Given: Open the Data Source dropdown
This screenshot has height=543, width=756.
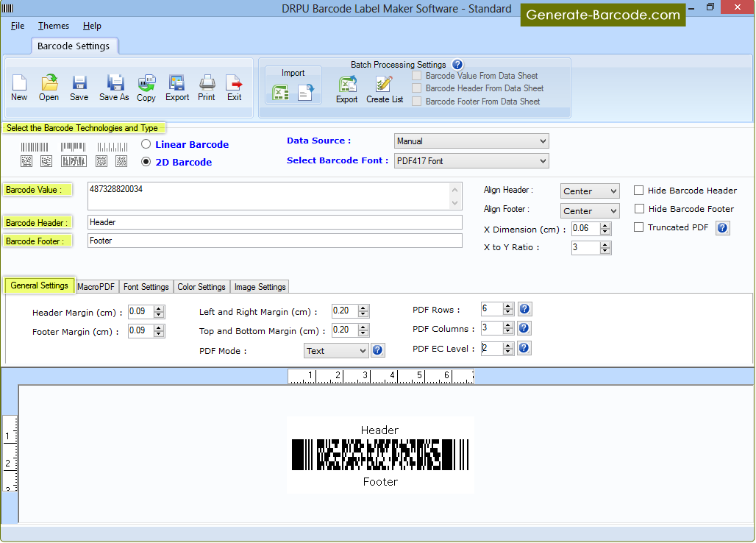Looking at the screenshot, I should [471, 141].
